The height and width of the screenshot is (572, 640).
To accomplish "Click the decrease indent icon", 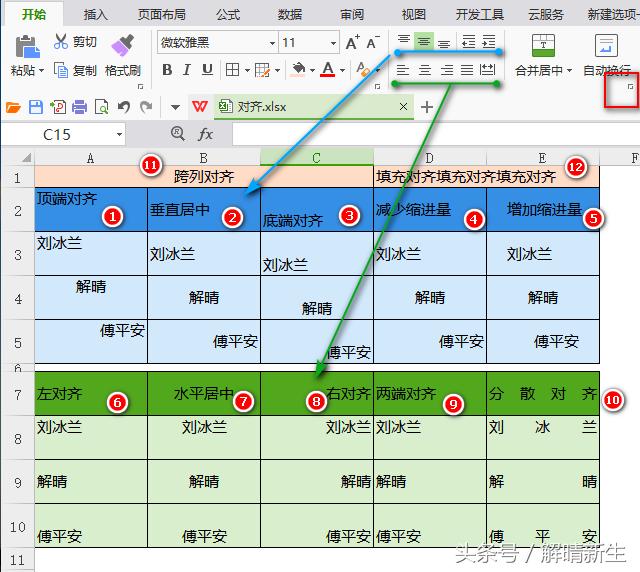I will point(469,42).
